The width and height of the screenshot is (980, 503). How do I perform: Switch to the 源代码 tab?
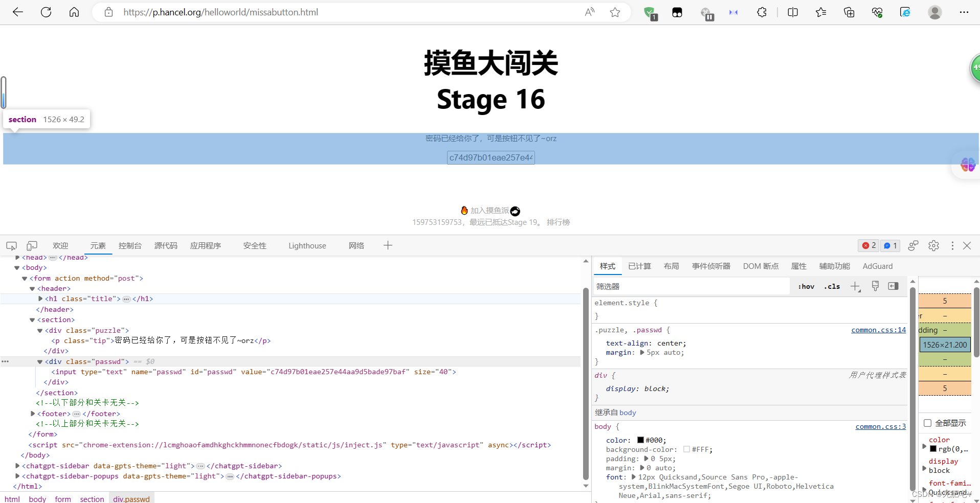[166, 246]
